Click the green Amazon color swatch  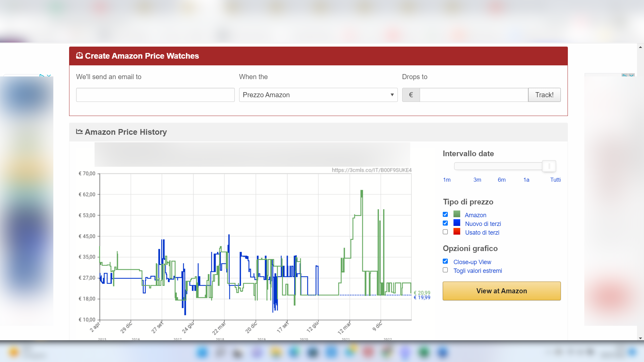click(x=457, y=214)
